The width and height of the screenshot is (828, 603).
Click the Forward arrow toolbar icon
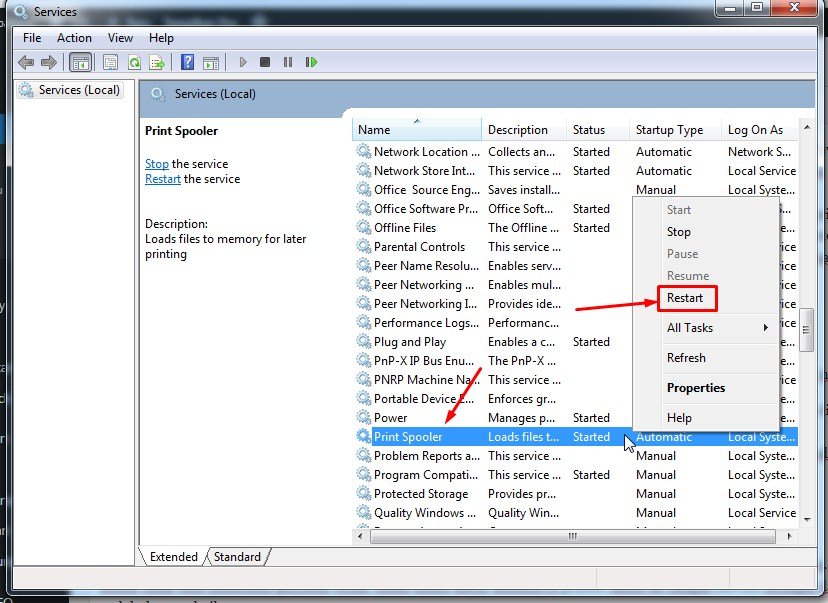[x=49, y=62]
